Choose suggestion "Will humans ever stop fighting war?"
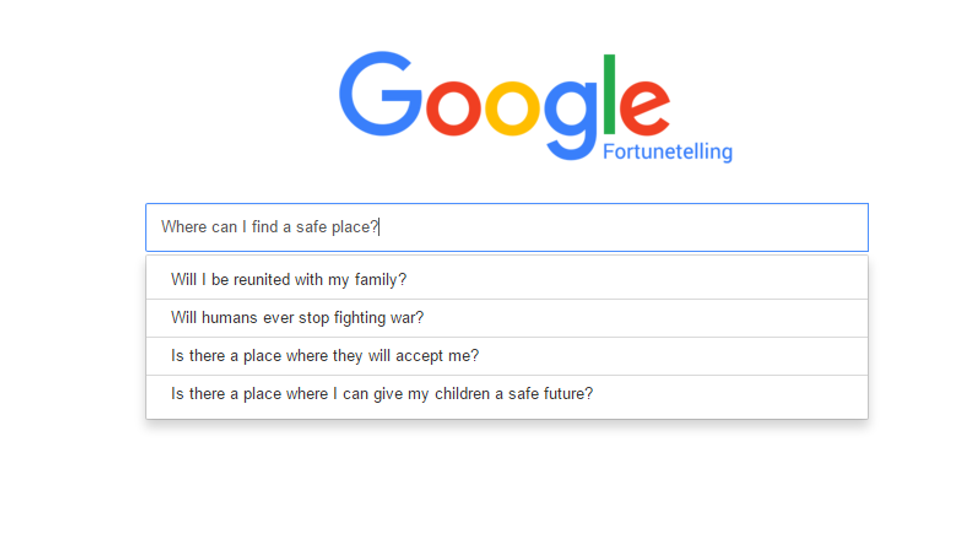 [x=297, y=318]
